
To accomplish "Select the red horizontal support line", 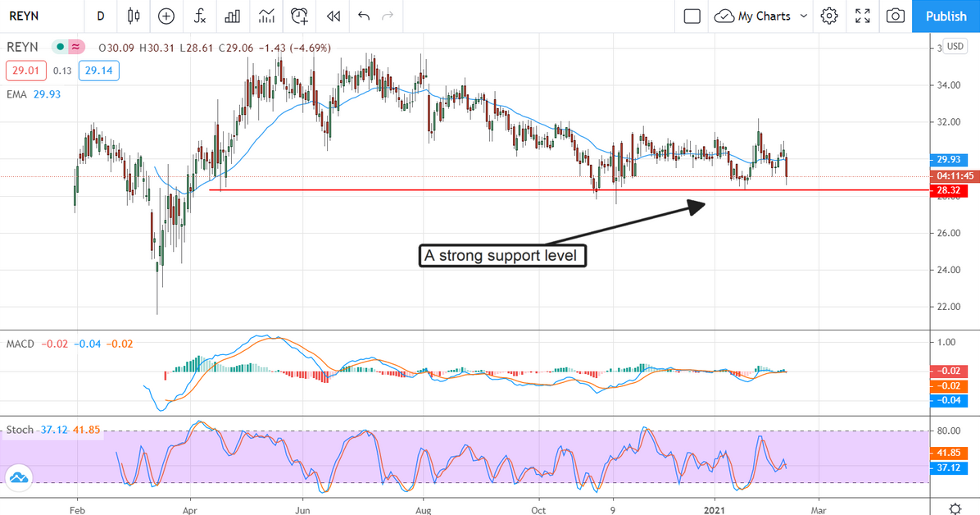I will [569, 189].
